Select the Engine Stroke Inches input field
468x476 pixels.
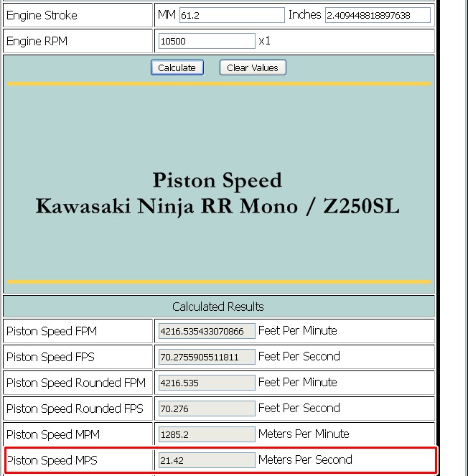[x=378, y=15]
